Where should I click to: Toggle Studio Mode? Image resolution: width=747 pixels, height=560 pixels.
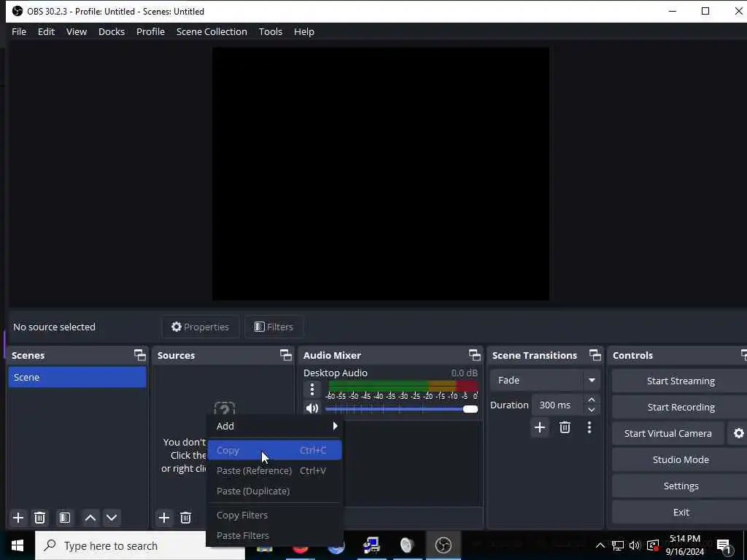[681, 459]
